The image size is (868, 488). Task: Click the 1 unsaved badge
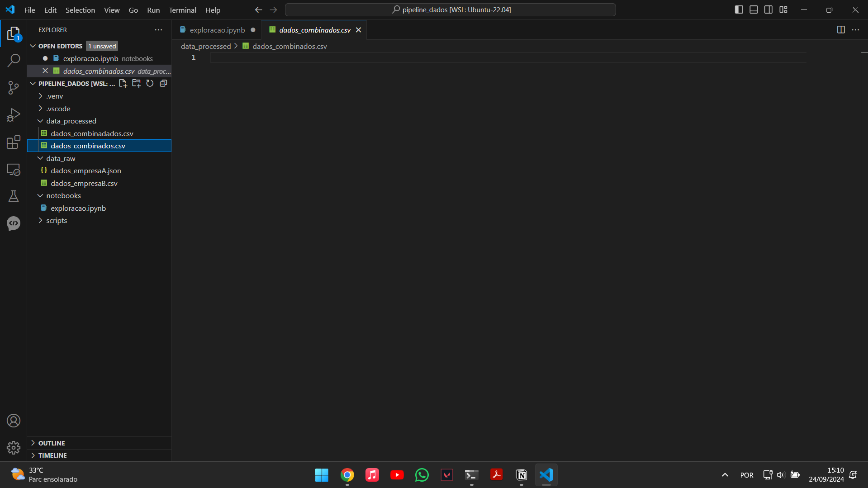click(102, 46)
